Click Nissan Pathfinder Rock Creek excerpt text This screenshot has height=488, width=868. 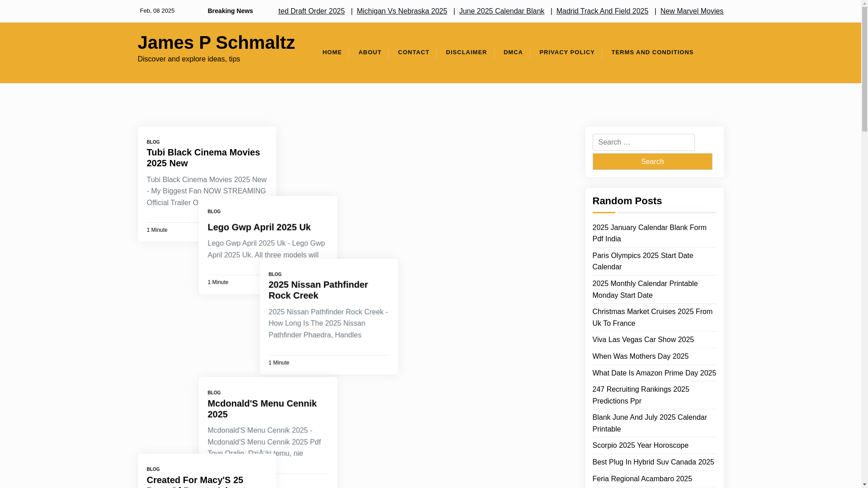point(328,324)
